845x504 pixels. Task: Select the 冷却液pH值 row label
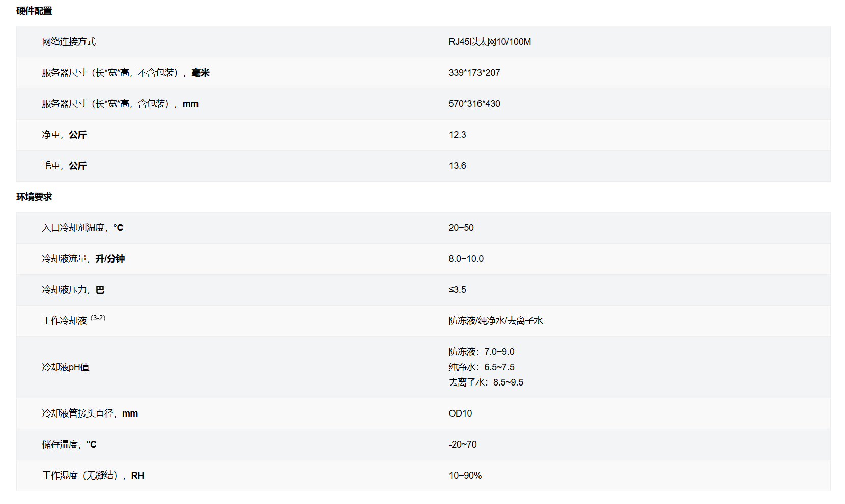point(66,367)
